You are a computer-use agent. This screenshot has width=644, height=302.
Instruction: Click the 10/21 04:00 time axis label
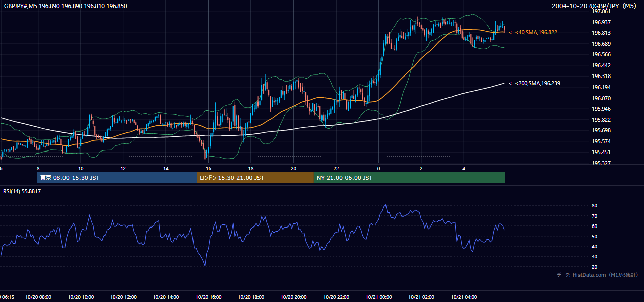(x=464, y=297)
